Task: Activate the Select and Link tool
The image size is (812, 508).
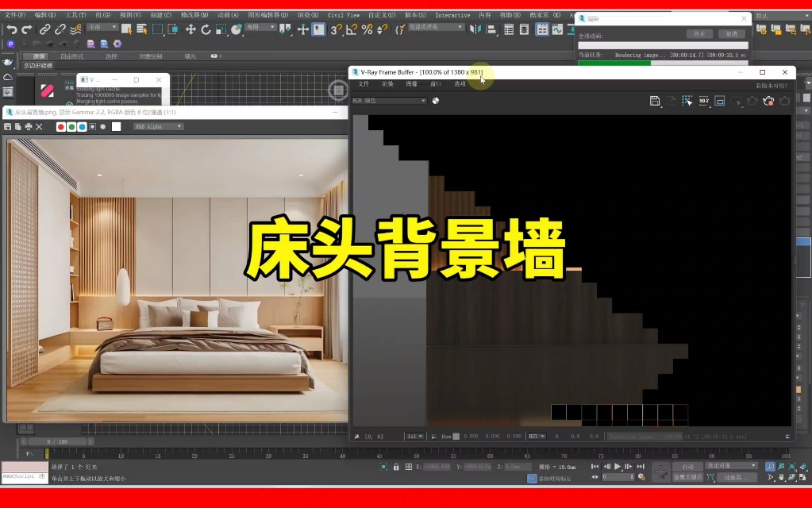Action: tap(45, 29)
